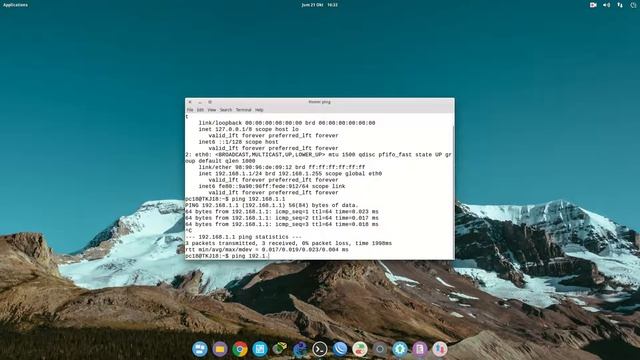Click the terminal vertical scrollbar
Image resolution: width=640 pixels, height=360 pixels.
point(453,186)
